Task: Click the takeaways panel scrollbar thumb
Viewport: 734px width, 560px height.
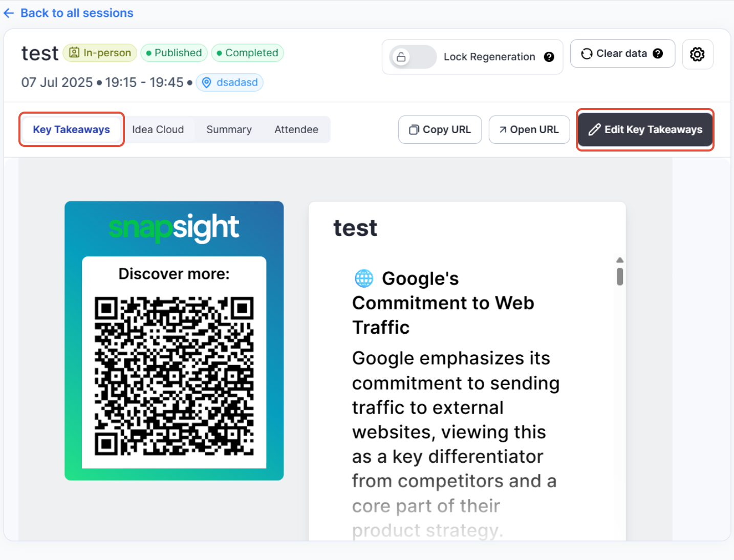Action: (x=620, y=277)
